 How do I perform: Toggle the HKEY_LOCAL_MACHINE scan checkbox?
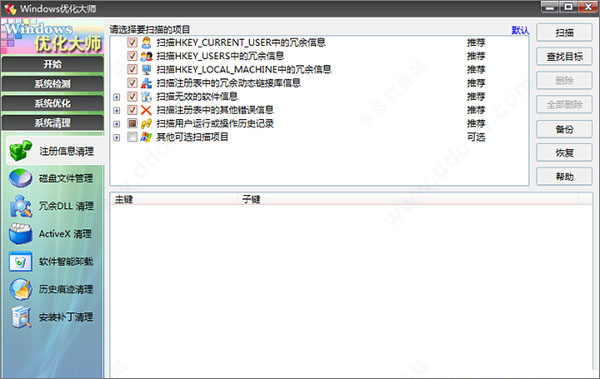[x=132, y=69]
